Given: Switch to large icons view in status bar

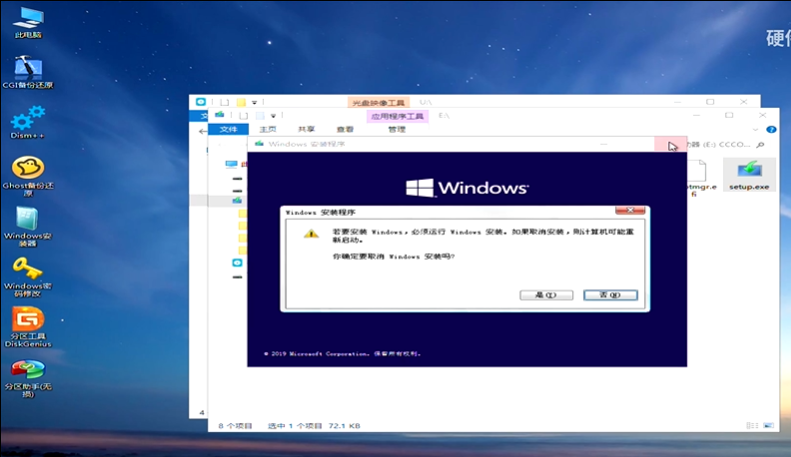Looking at the screenshot, I should tap(768, 426).
